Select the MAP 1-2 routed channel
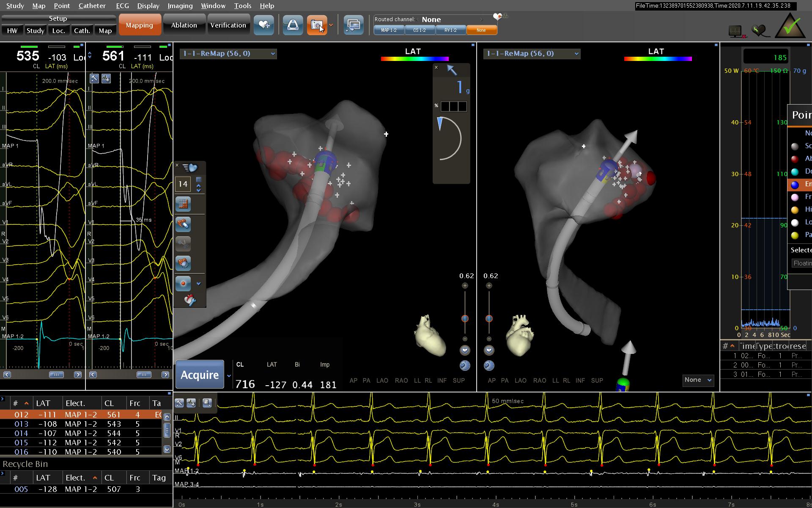This screenshot has height=508, width=812. click(x=389, y=30)
